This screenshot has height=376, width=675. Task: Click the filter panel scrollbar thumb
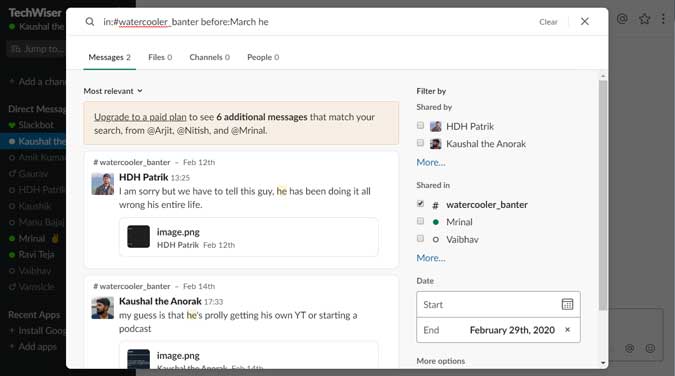[x=603, y=195]
